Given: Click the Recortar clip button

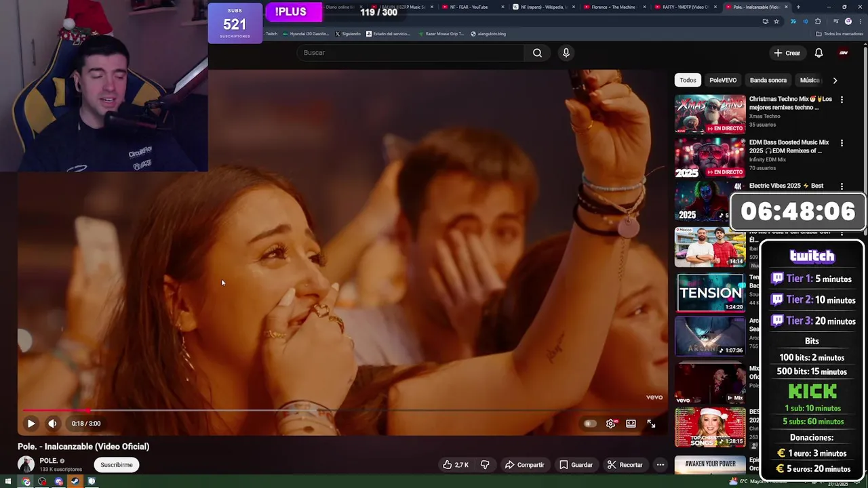Looking at the screenshot, I should point(625,465).
